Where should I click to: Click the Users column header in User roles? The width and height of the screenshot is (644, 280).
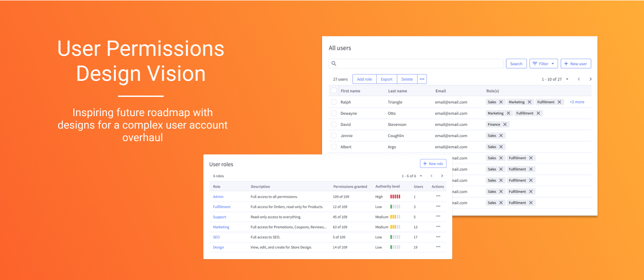tap(419, 187)
